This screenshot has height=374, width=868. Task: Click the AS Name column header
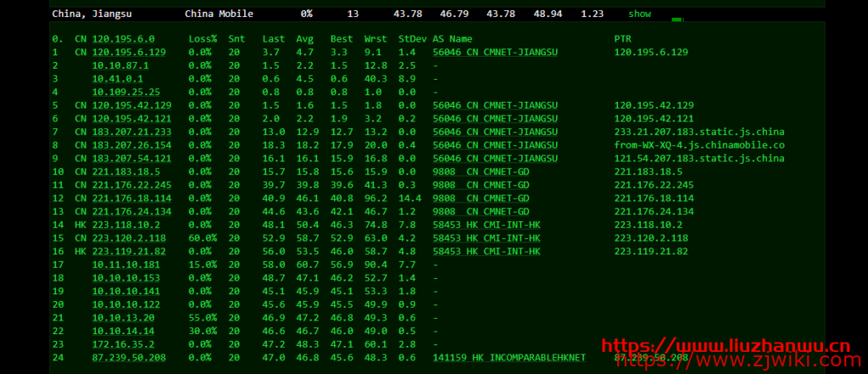452,39
